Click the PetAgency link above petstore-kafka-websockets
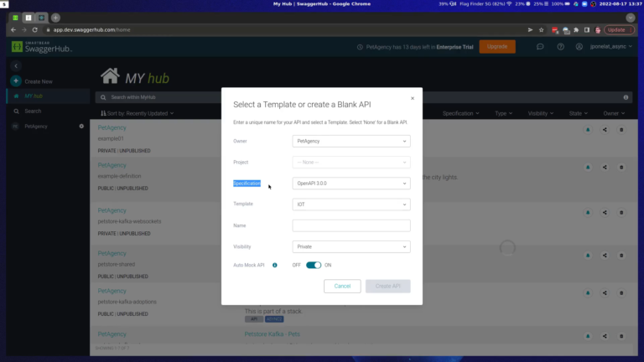 pos(112,210)
